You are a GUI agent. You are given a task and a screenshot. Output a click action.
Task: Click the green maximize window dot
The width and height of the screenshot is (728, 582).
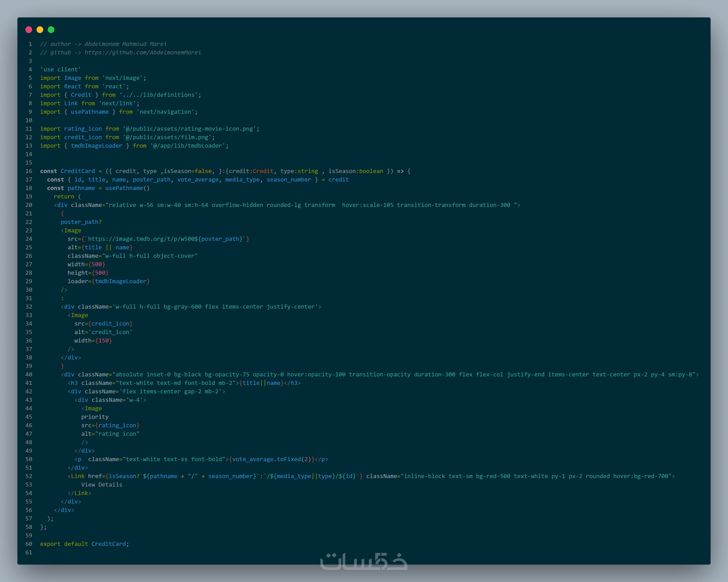click(x=51, y=30)
